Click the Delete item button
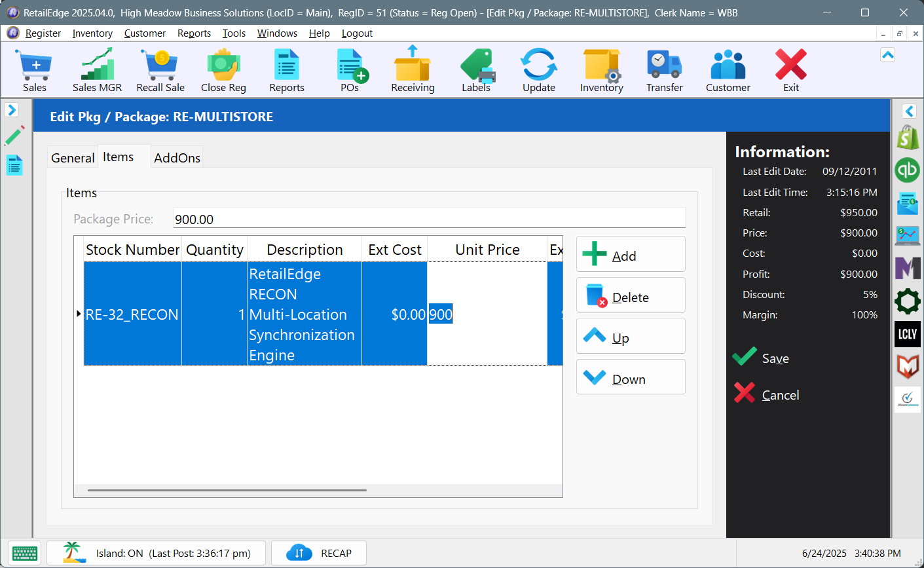 (631, 295)
